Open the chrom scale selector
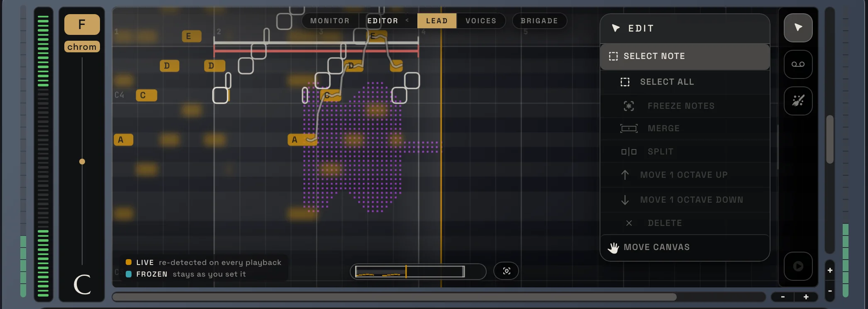This screenshot has width=868, height=309. pos(82,47)
